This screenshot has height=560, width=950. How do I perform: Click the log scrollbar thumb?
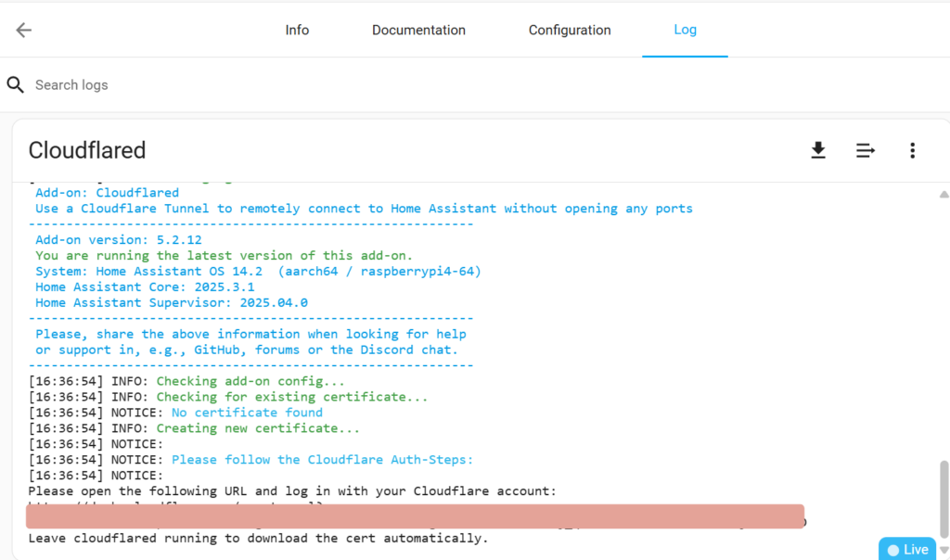point(944,500)
